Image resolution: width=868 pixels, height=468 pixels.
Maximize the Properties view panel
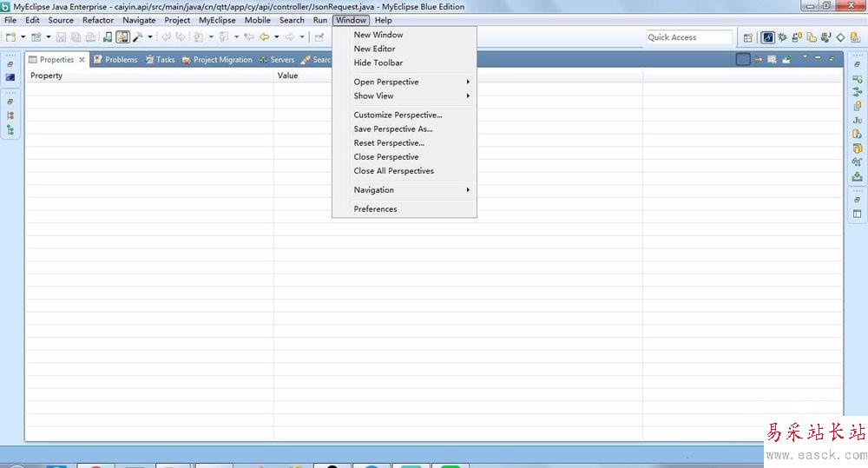point(832,58)
